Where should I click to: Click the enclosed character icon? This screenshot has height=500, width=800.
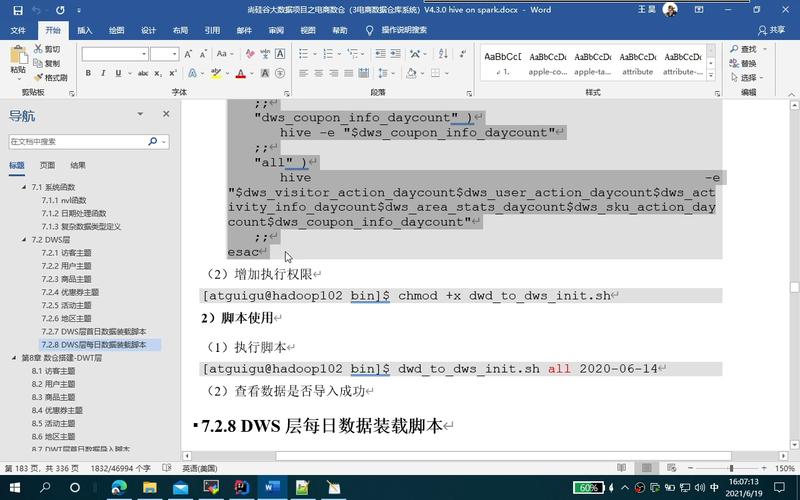pyautogui.click(x=280, y=73)
